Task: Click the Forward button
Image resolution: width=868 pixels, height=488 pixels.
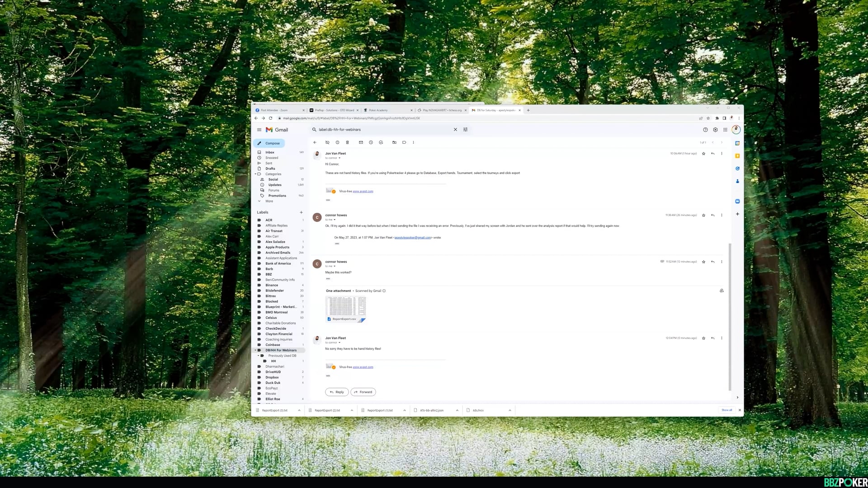Action: coord(363,392)
